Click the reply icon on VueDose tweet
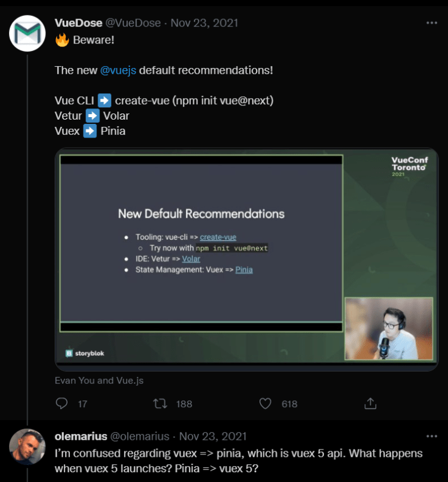The image size is (448, 482). click(x=62, y=404)
